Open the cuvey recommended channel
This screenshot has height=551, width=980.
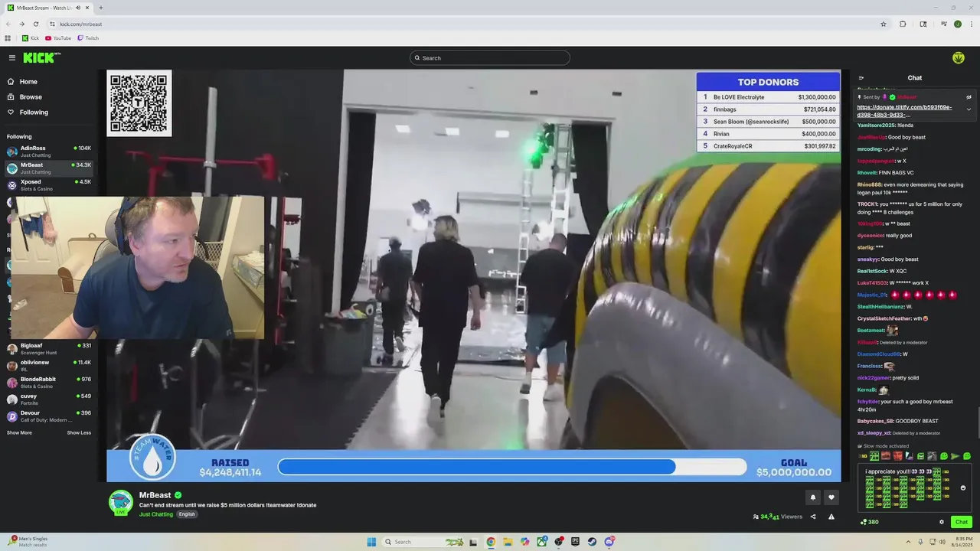(x=49, y=399)
